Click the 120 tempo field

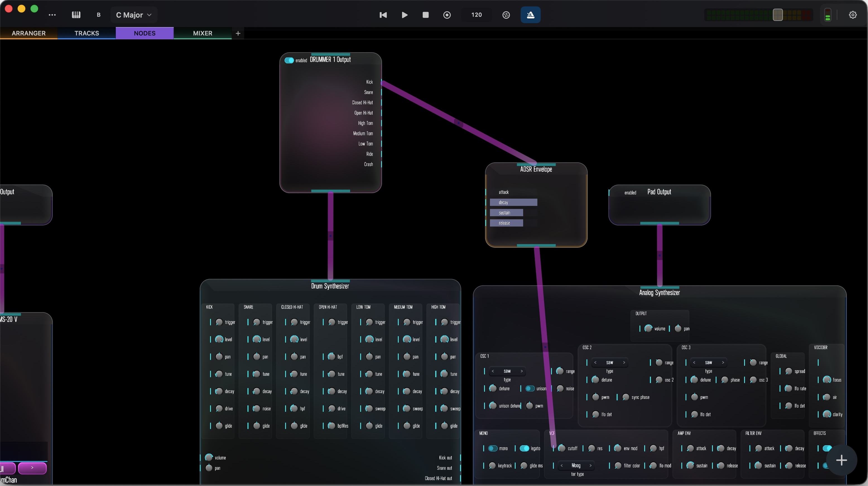[x=477, y=15]
